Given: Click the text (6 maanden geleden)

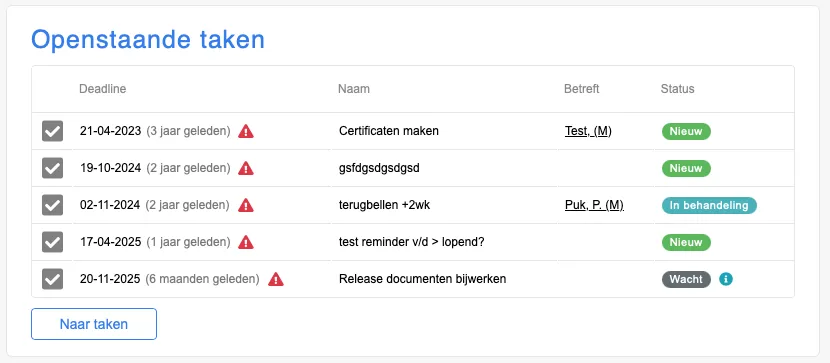Looking at the screenshot, I should (202, 279).
